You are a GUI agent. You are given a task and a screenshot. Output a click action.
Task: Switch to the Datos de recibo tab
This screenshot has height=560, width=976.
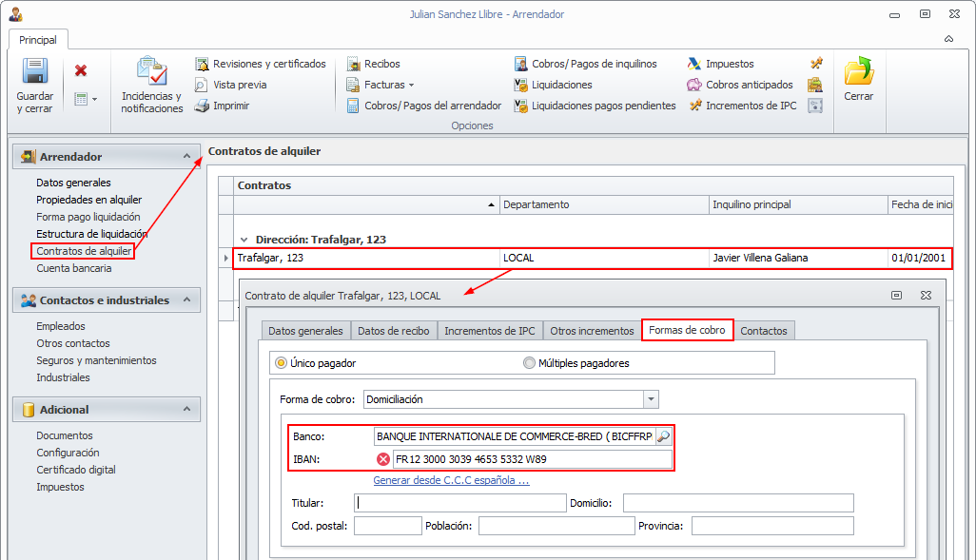pyautogui.click(x=394, y=331)
